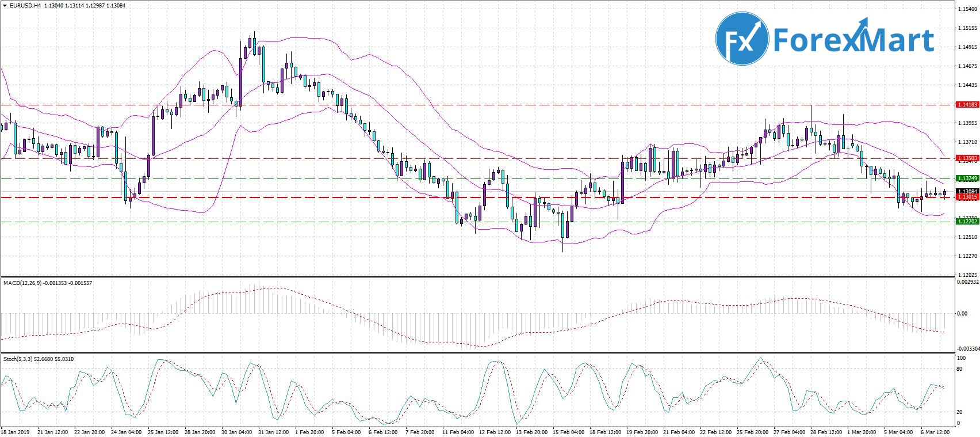
Task: Click the ForexMart brand name text
Action: (853, 40)
